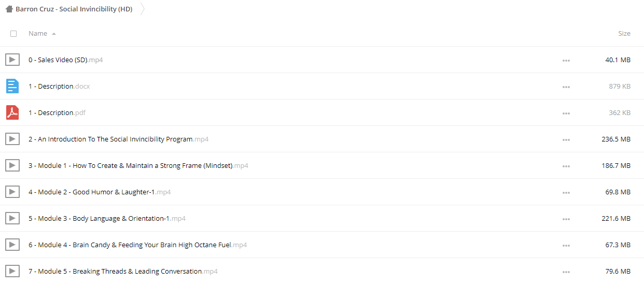Open more options for Description.pdf
The height and width of the screenshot is (284, 644).
[x=566, y=113]
